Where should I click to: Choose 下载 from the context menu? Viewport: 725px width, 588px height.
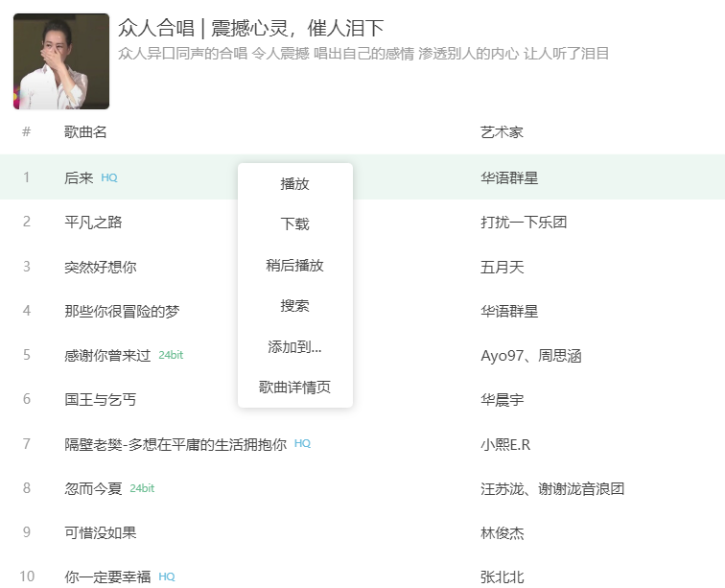coord(294,224)
